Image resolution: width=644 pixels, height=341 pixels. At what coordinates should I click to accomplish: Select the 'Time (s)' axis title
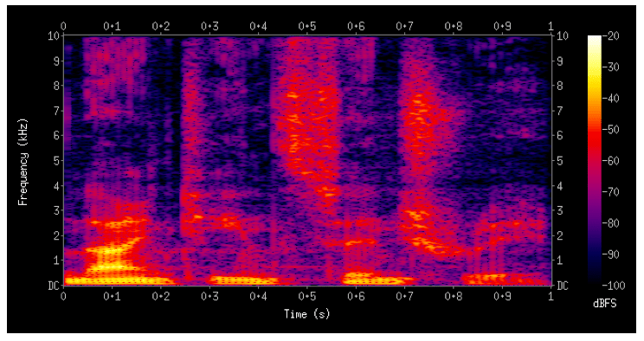(306, 314)
